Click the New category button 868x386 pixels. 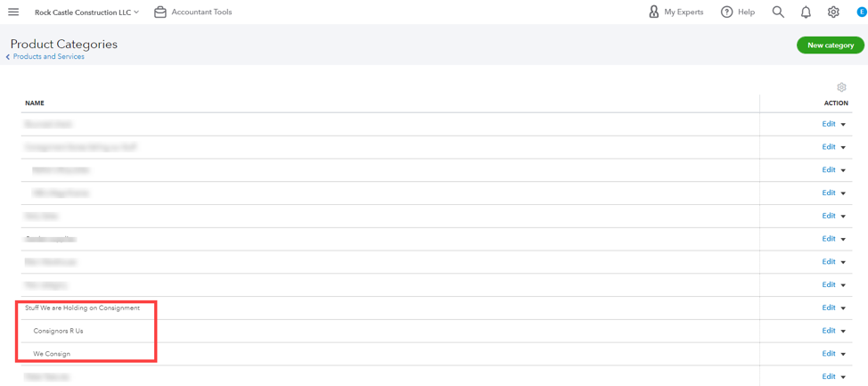coord(830,45)
